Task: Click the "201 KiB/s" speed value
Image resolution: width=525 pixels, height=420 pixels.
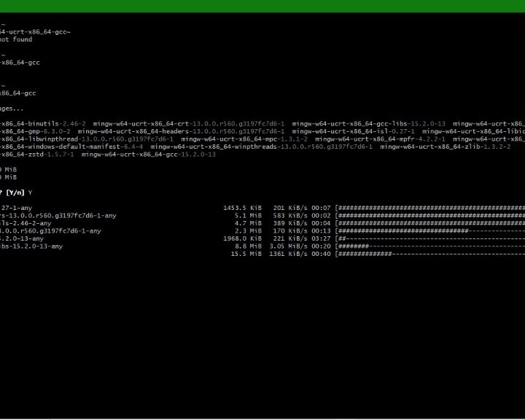Action: tap(290, 209)
